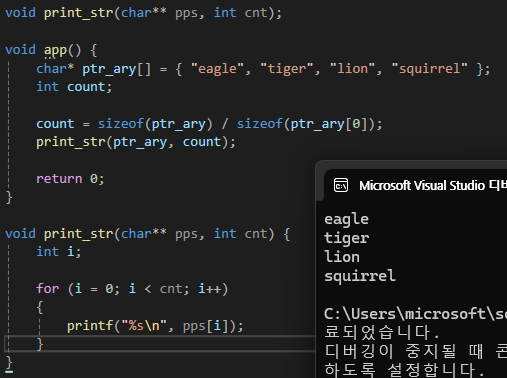Click the "lion" line in console output
The height and width of the screenshot is (378, 507).
pos(342,257)
